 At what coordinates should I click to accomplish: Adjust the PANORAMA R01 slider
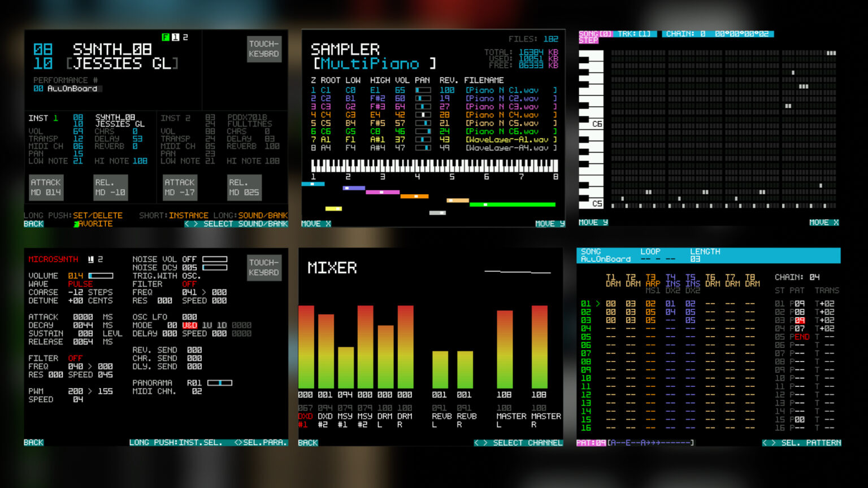[x=219, y=383]
